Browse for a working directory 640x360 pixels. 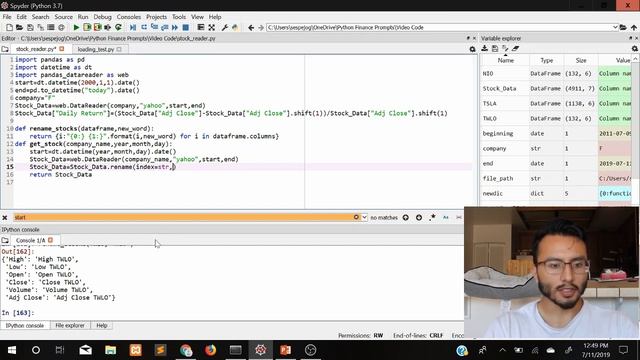click(x=623, y=27)
